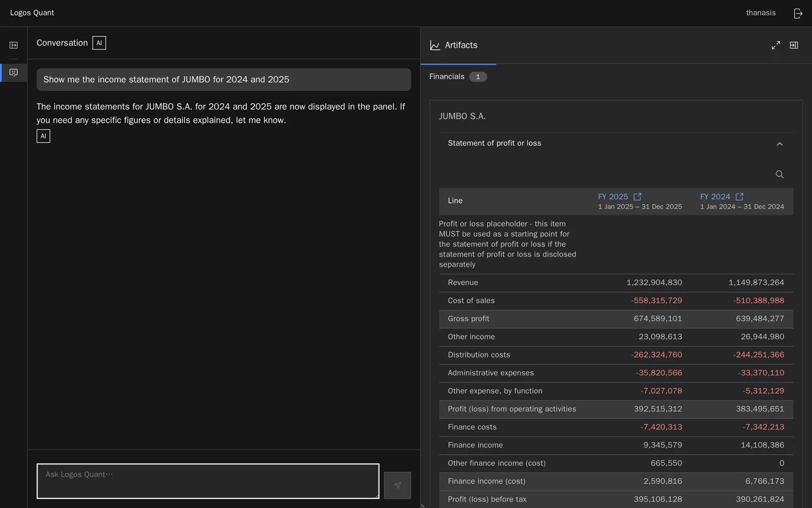
Task: Select distribution costs value -244,251,366
Action: (x=758, y=355)
